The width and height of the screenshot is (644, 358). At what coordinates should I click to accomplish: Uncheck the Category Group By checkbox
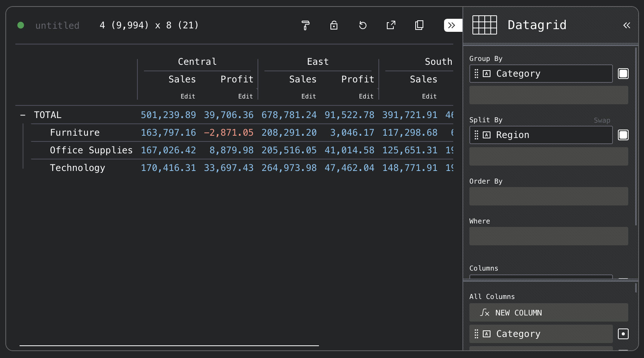pyautogui.click(x=623, y=74)
